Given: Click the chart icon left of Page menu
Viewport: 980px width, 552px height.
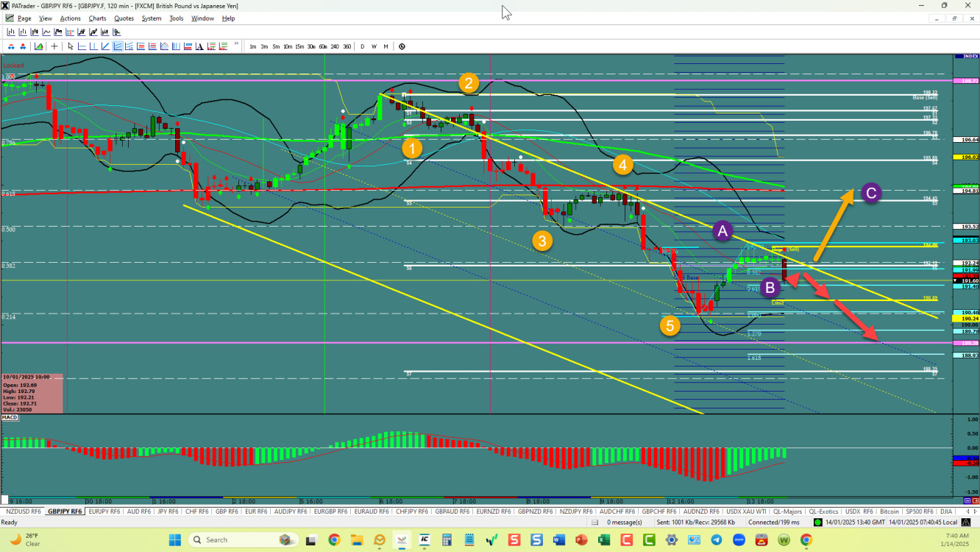Looking at the screenshot, I should (9, 18).
